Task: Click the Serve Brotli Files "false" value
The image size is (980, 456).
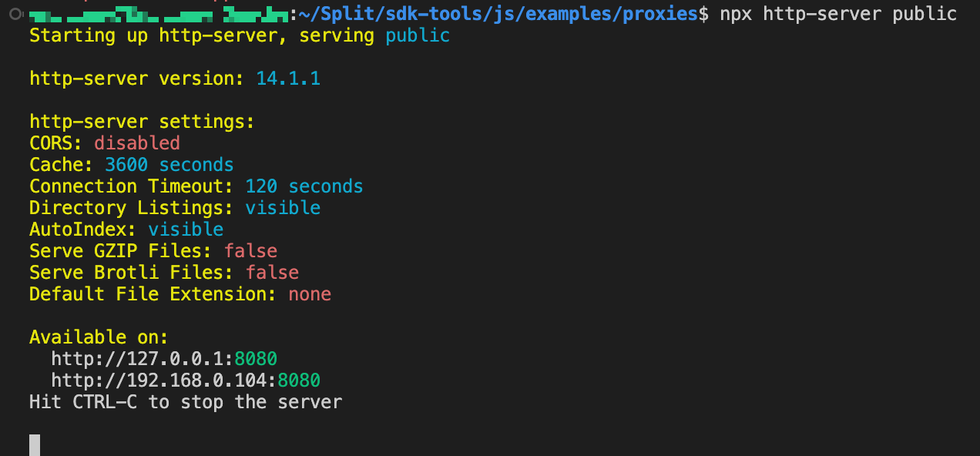Action: 272,273
